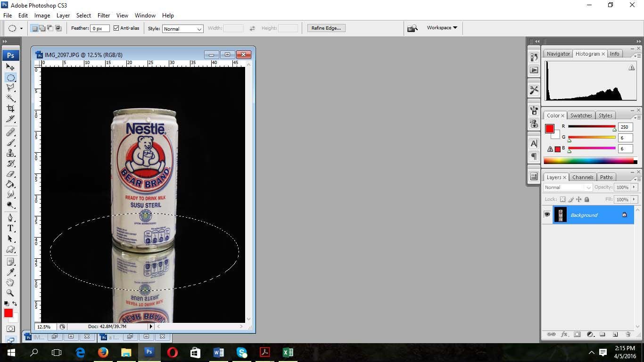Click the Blur tool in toolbox
644x362 pixels.
10,195
